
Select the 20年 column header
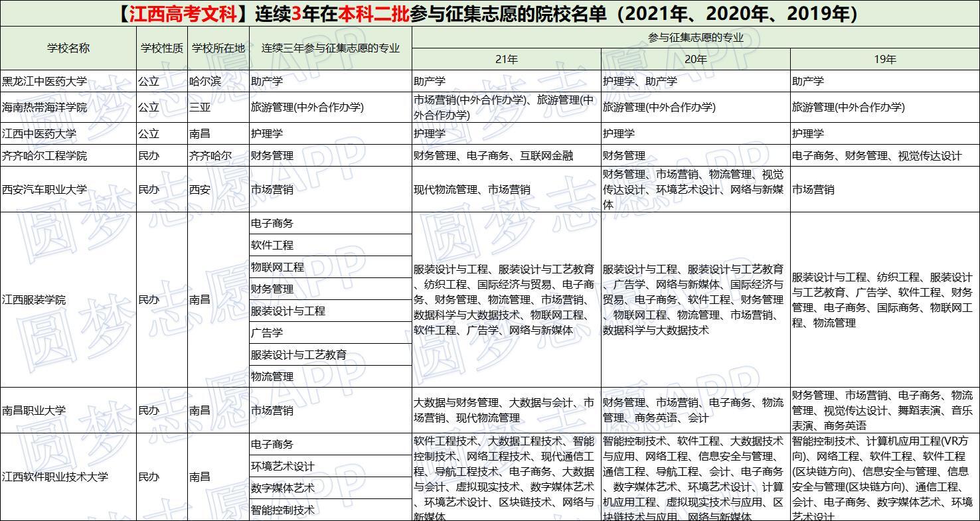[x=696, y=59]
